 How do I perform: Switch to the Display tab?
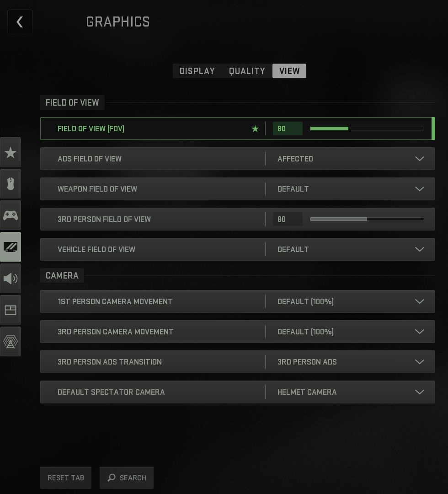point(197,71)
